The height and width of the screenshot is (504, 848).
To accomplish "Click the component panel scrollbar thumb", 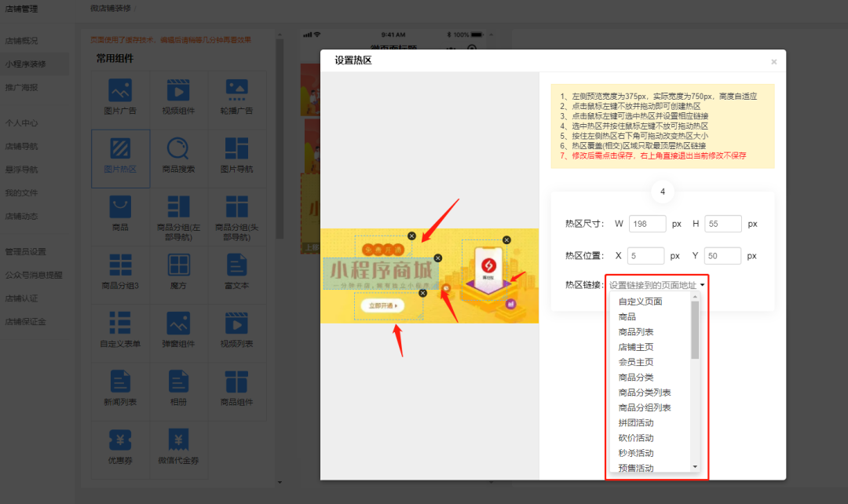I will (x=280, y=138).
